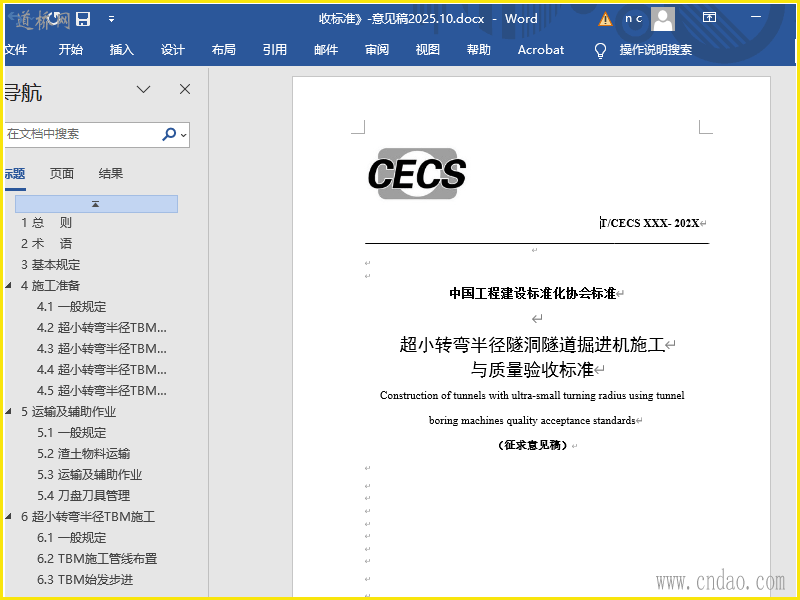Click the line 'boring machines quality acceptance standards'
The height and width of the screenshot is (600, 800).
tap(532, 420)
